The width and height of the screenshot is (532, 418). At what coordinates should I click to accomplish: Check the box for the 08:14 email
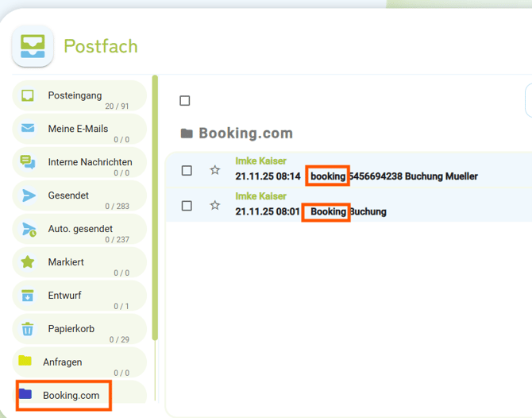pos(187,171)
